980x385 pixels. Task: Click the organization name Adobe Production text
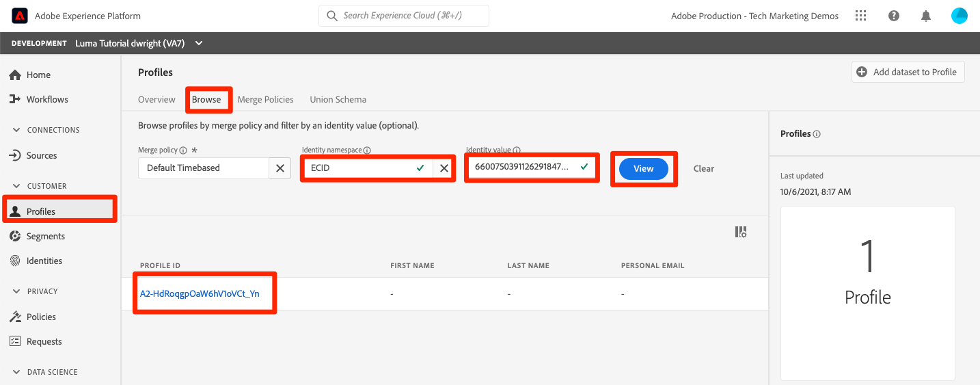point(754,16)
